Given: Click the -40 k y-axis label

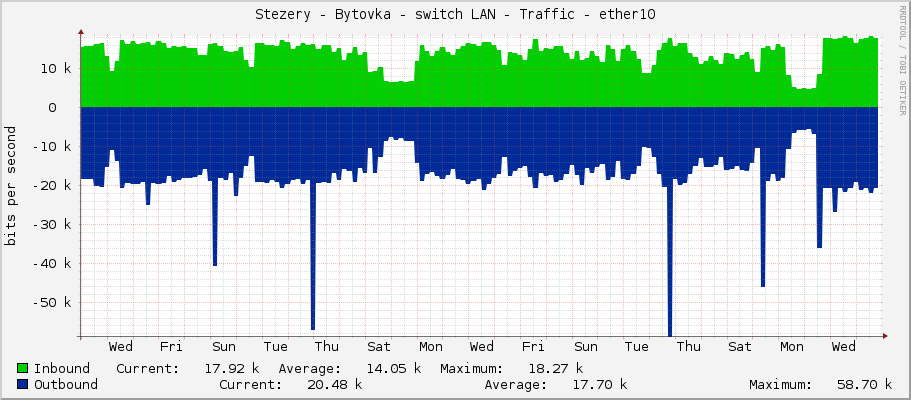Looking at the screenshot, I should (52, 263).
